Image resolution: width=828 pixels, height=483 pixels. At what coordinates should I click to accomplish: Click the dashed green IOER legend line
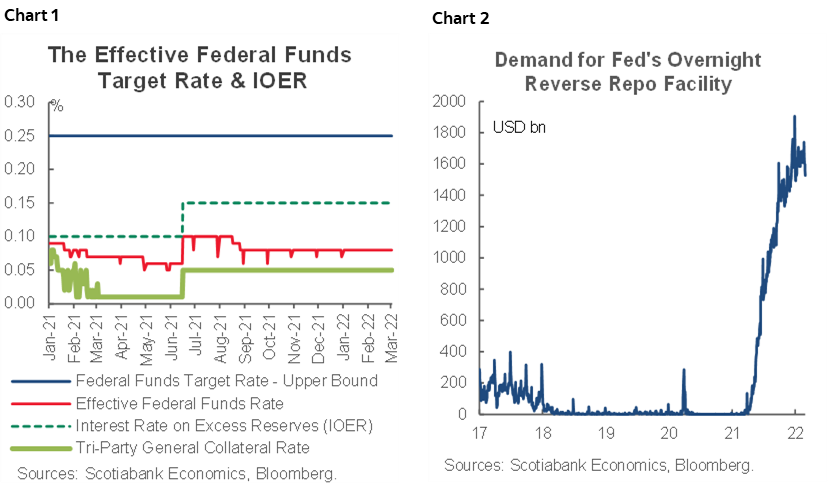(x=42, y=426)
